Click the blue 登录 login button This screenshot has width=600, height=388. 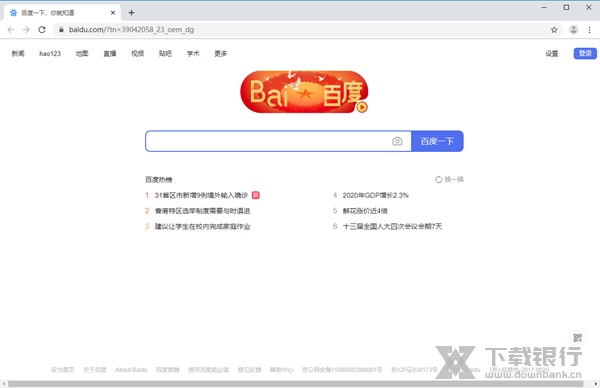(x=585, y=53)
